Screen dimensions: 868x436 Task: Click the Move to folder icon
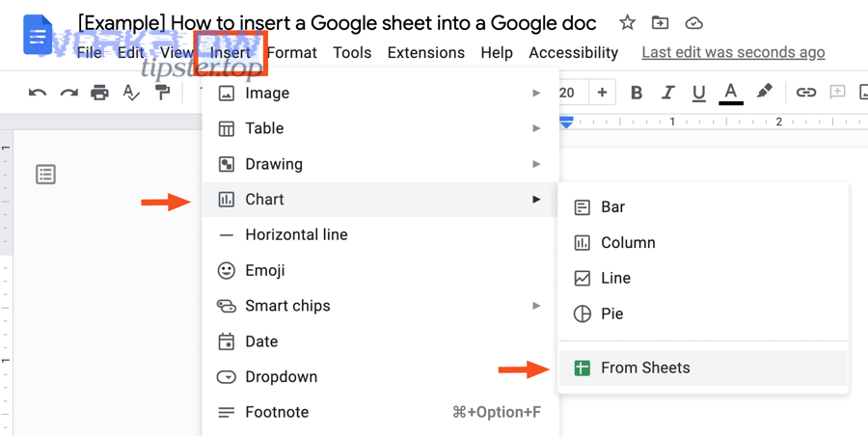pyautogui.click(x=660, y=23)
